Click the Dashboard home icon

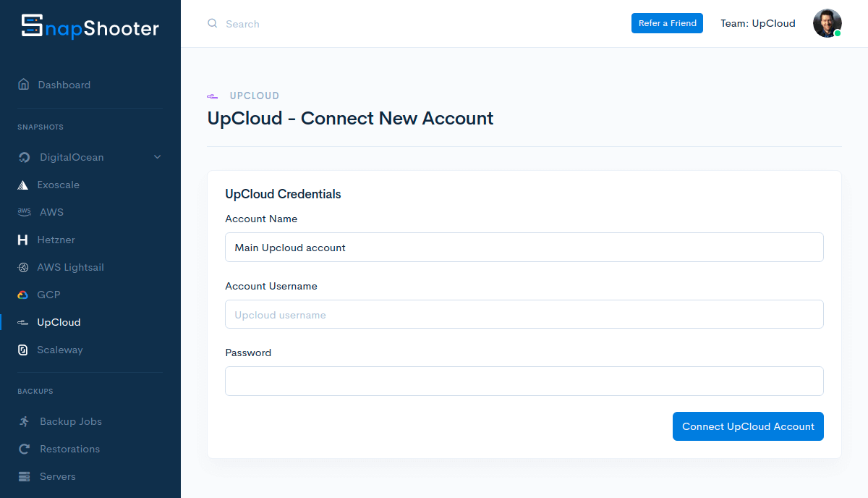coord(24,85)
